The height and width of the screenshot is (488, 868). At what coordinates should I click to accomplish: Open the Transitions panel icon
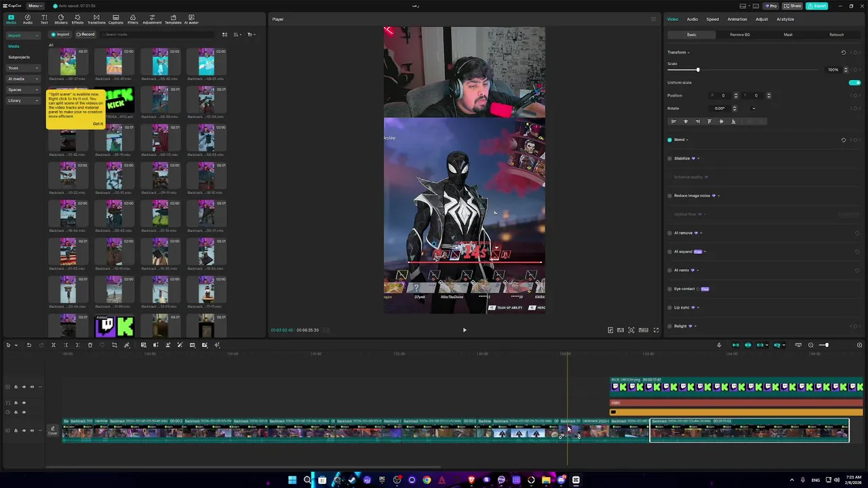96,19
